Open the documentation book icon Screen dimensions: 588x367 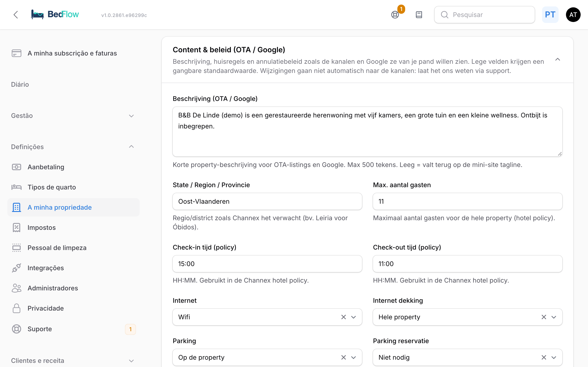coord(419,15)
